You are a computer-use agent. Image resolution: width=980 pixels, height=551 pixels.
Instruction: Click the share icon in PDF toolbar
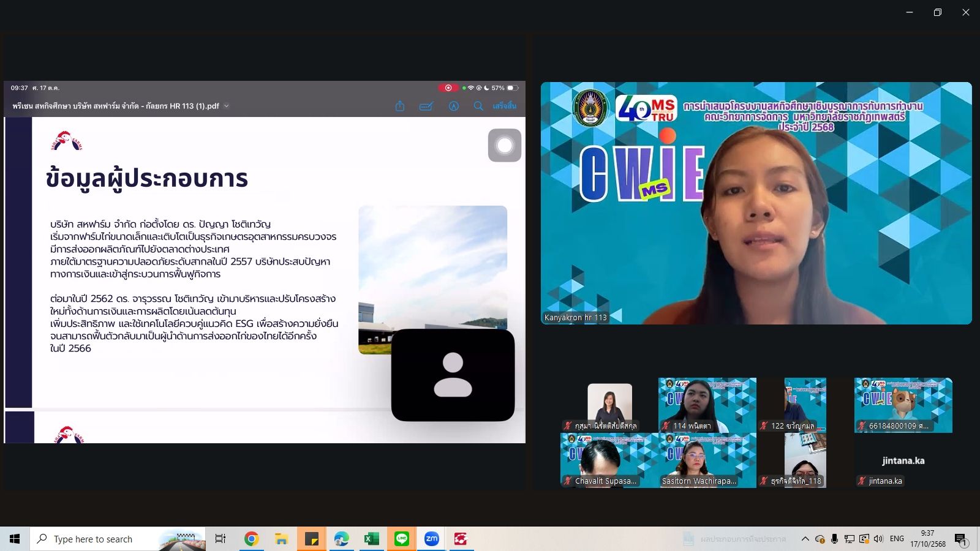click(x=400, y=106)
